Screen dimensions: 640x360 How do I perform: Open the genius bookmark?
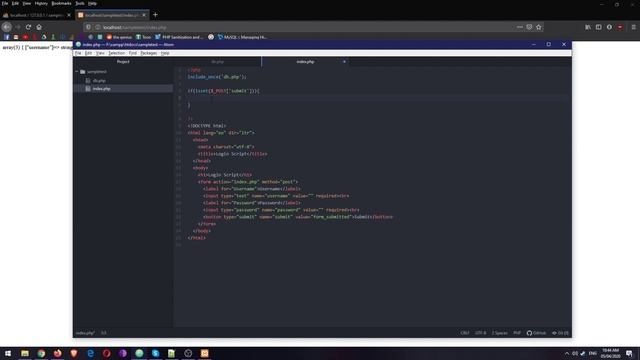point(119,37)
